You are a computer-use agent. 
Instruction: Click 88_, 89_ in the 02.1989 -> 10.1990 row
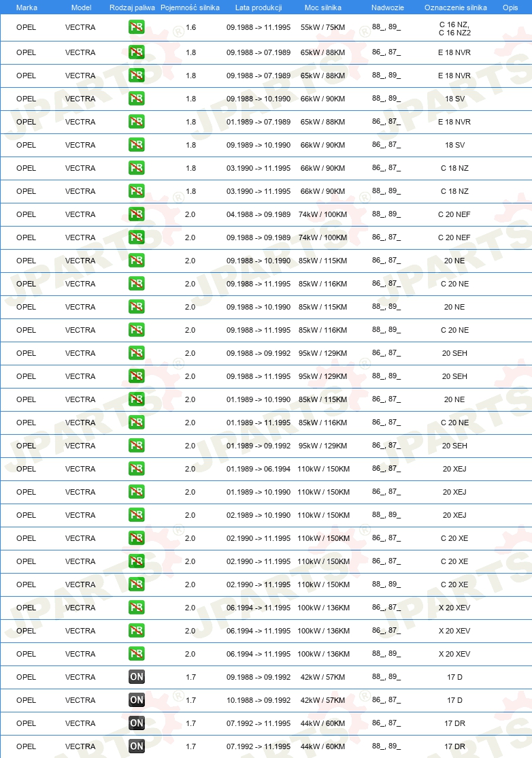pos(386,515)
